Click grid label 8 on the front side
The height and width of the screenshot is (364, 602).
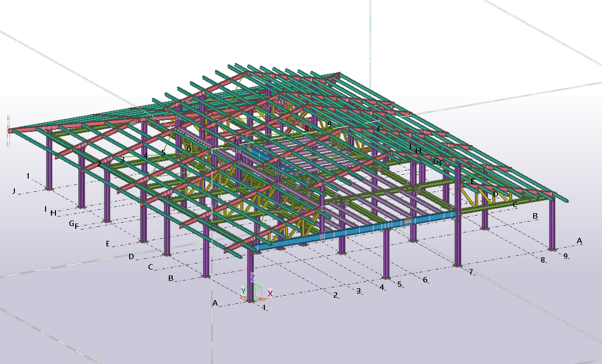tap(543, 260)
